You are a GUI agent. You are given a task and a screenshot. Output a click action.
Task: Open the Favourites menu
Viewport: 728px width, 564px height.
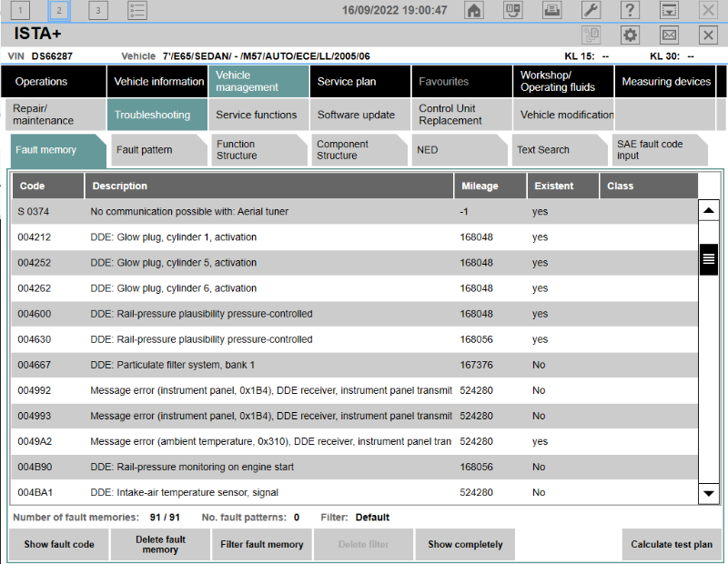pyautogui.click(x=462, y=81)
